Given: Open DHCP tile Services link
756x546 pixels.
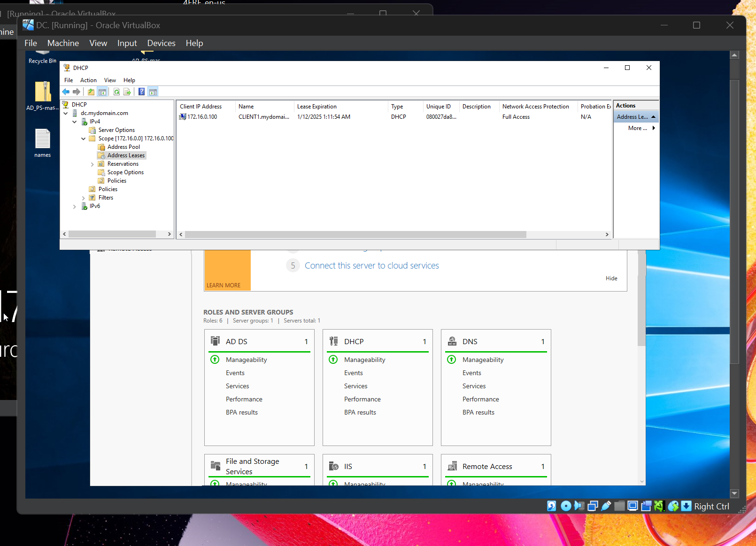Looking at the screenshot, I should tap(355, 386).
